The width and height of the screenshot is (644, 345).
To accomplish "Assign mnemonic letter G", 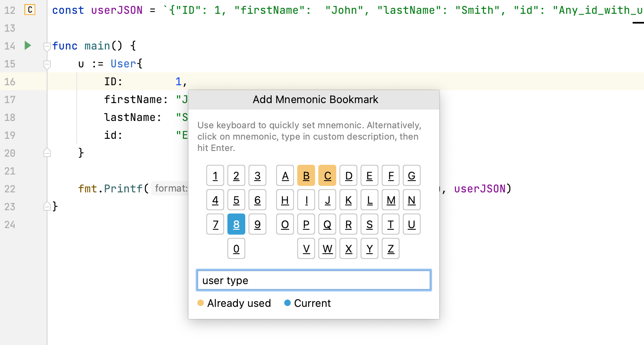I will [412, 175].
